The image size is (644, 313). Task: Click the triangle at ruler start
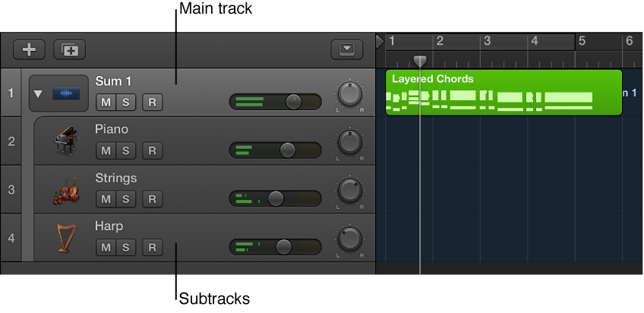pos(380,41)
